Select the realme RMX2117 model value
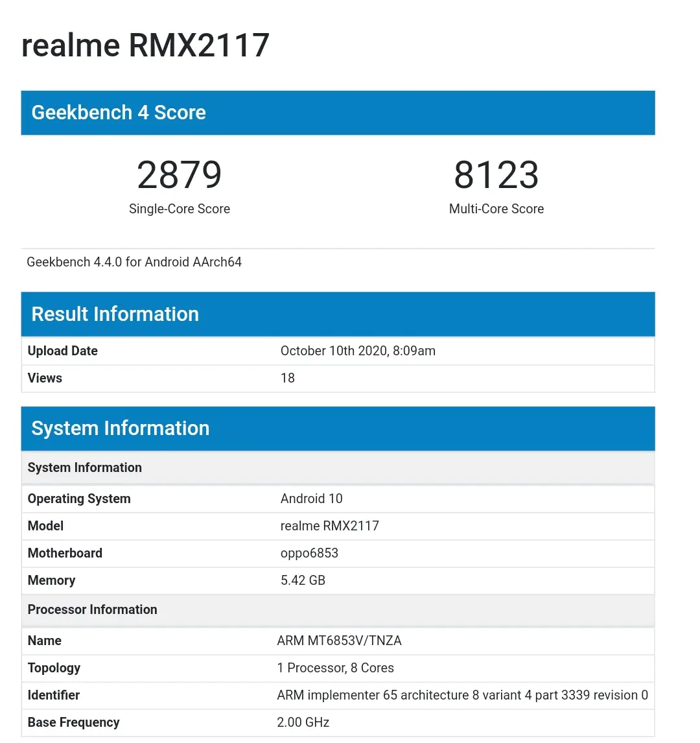 coord(330,526)
